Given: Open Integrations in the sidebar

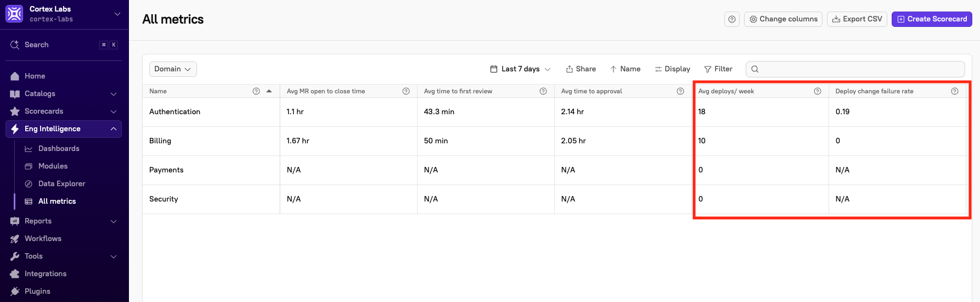Looking at the screenshot, I should pyautogui.click(x=46, y=274).
